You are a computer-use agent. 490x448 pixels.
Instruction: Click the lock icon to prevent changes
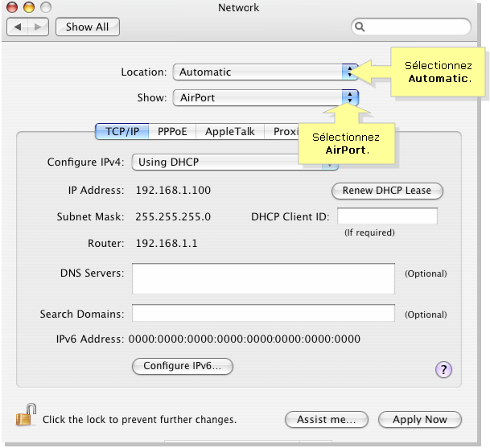25,417
